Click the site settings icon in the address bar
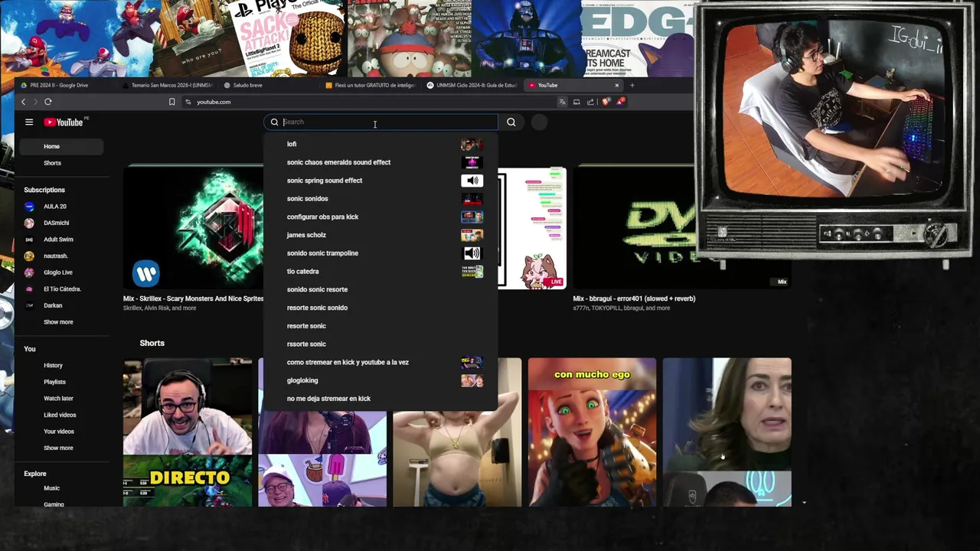The width and height of the screenshot is (980, 551). click(x=188, y=102)
